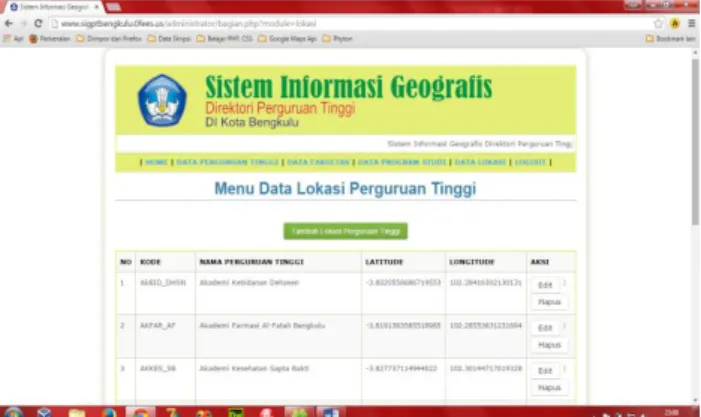Open the Perkenalan bookmark
The height and width of the screenshot is (417, 701).
[x=50, y=39]
